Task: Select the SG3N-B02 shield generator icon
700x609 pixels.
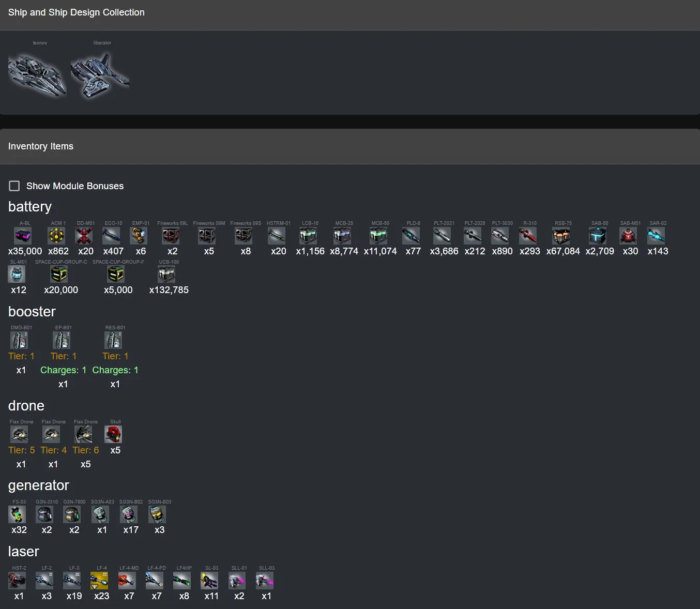Action: click(129, 514)
